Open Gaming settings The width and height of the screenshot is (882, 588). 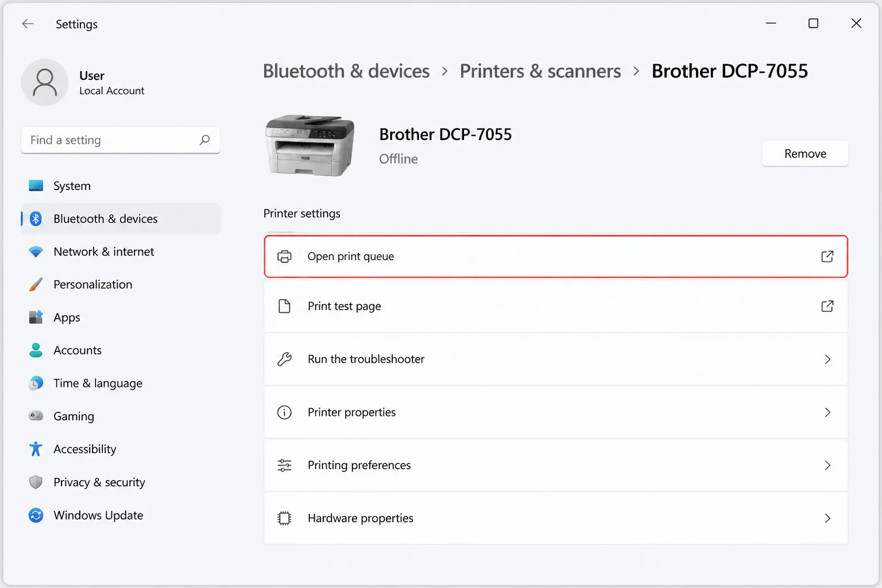pyautogui.click(x=121, y=416)
